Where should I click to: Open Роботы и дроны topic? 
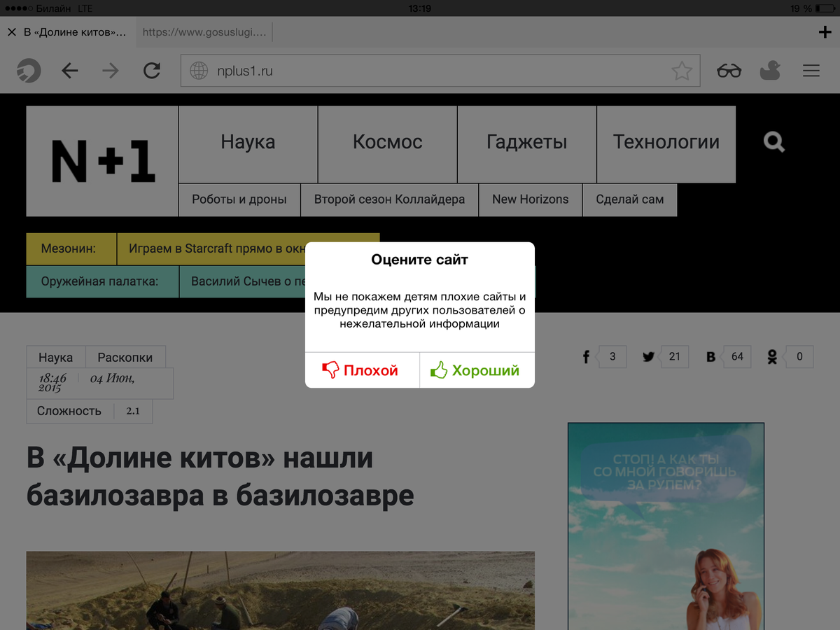pyautogui.click(x=239, y=199)
